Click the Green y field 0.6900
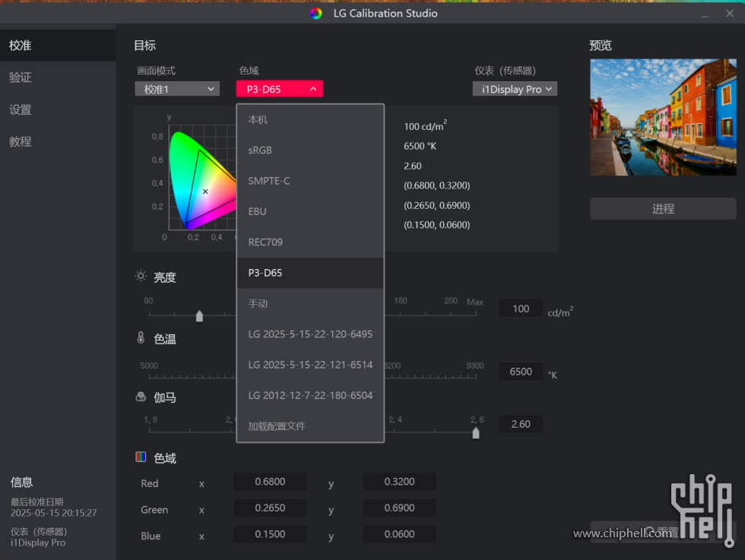The width and height of the screenshot is (745, 560). point(399,508)
